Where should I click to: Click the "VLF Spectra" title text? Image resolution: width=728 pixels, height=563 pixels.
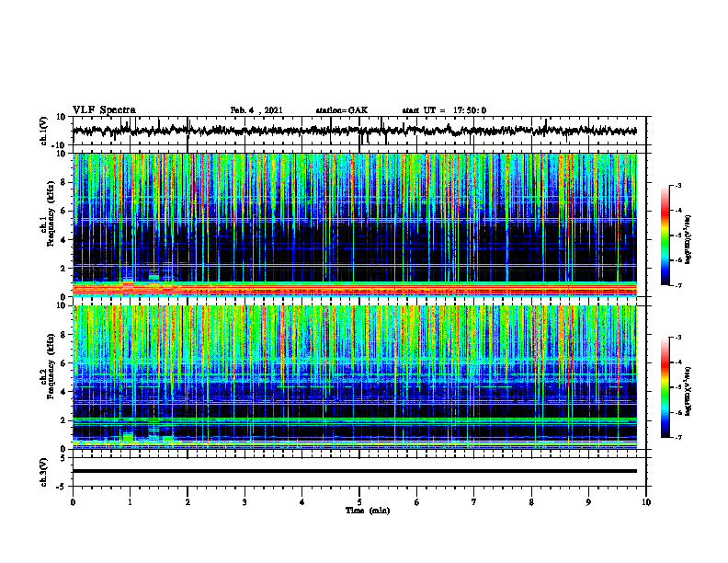[x=104, y=110]
